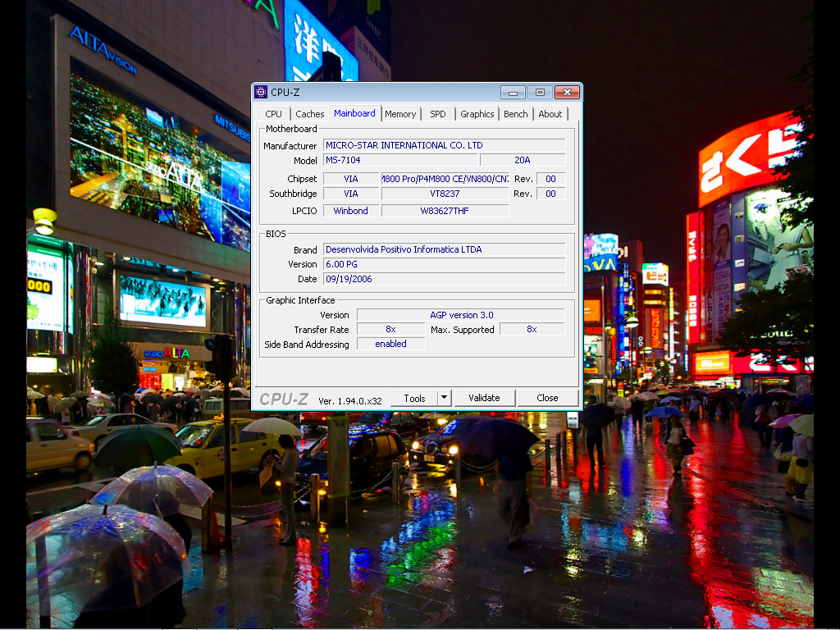Click the Close button at bottom
Image resolution: width=840 pixels, height=630 pixels.
point(547,398)
